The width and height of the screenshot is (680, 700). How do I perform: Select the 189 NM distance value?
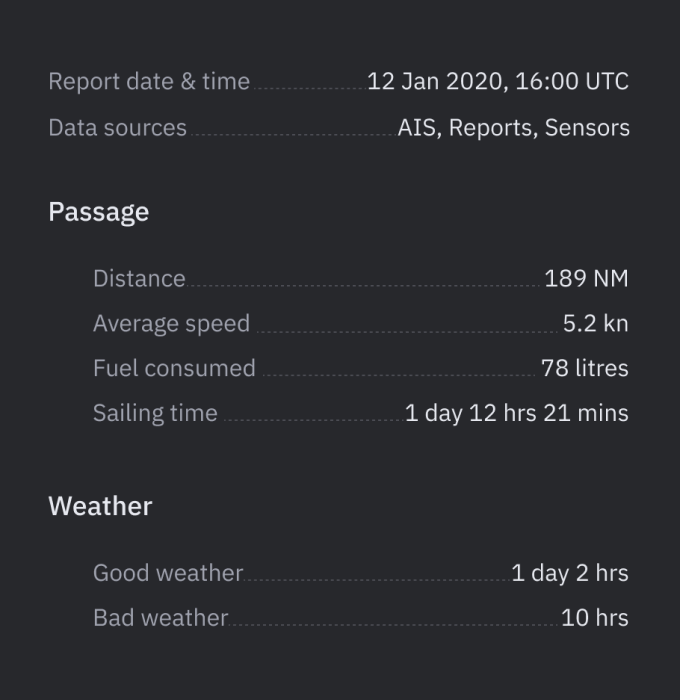click(x=587, y=279)
